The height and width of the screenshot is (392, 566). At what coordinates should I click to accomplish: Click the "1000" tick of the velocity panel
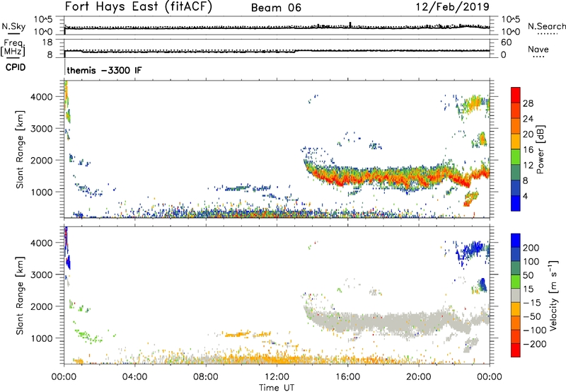pyautogui.click(x=41, y=338)
